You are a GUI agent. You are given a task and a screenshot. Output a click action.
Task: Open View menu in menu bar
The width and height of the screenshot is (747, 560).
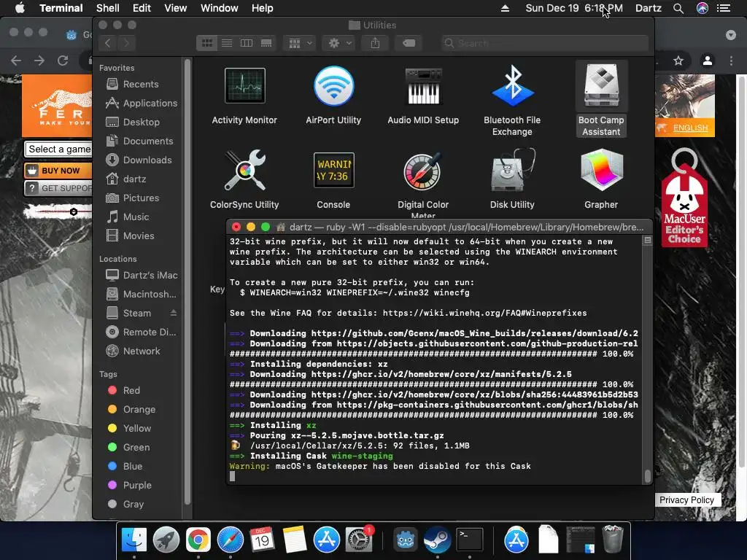175,8
